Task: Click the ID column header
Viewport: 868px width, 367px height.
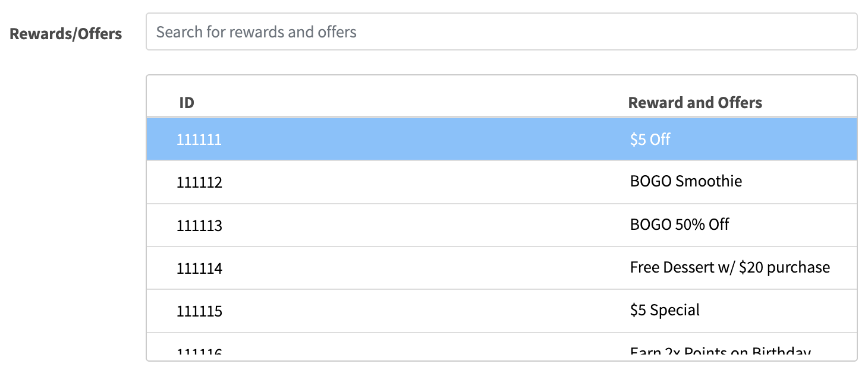Action: [187, 103]
